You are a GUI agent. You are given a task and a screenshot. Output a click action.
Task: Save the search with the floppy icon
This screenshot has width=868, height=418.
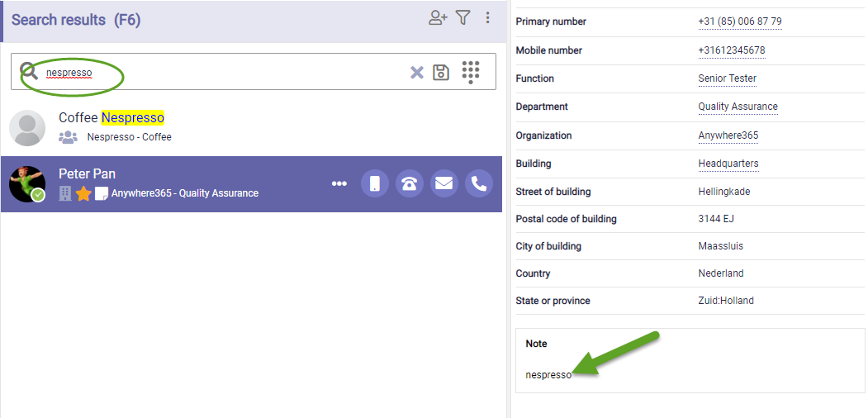(x=441, y=73)
